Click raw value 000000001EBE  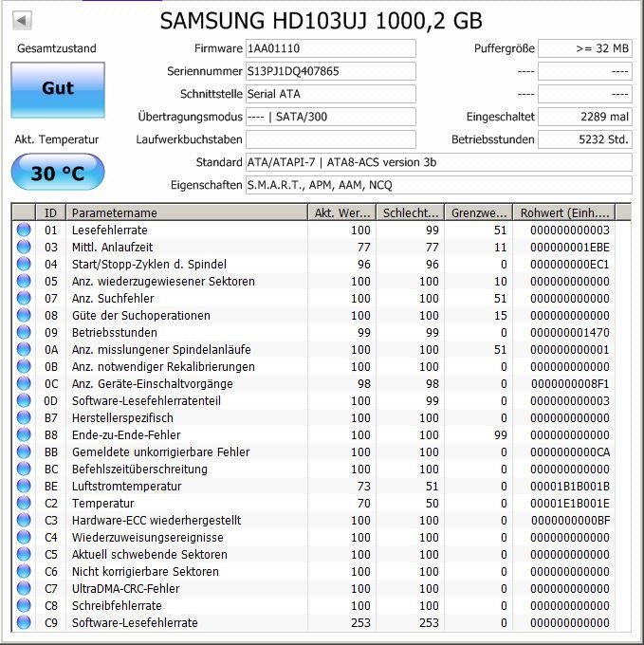570,248
